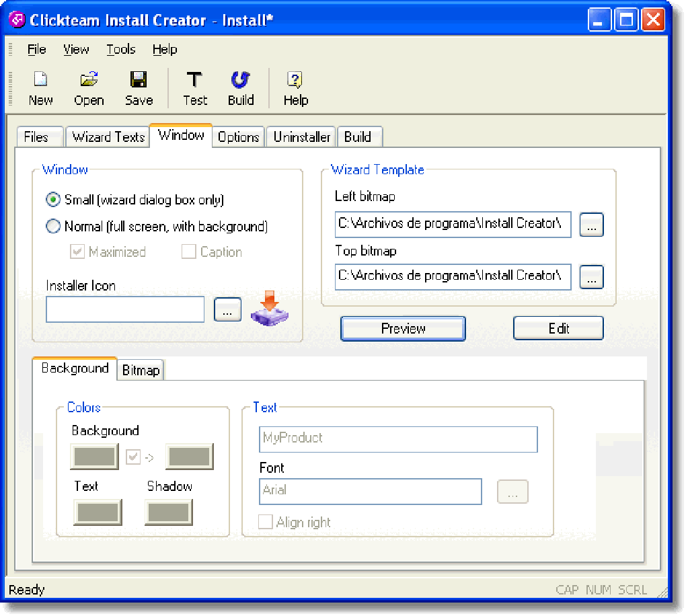Image resolution: width=686 pixels, height=616 pixels.
Task: Click the CAP status bar indicator
Action: [567, 590]
